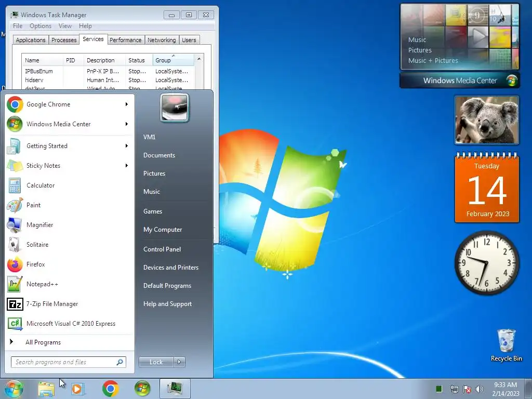Open shutdown options arrow next to Lock
The width and height of the screenshot is (532, 399).
point(179,362)
